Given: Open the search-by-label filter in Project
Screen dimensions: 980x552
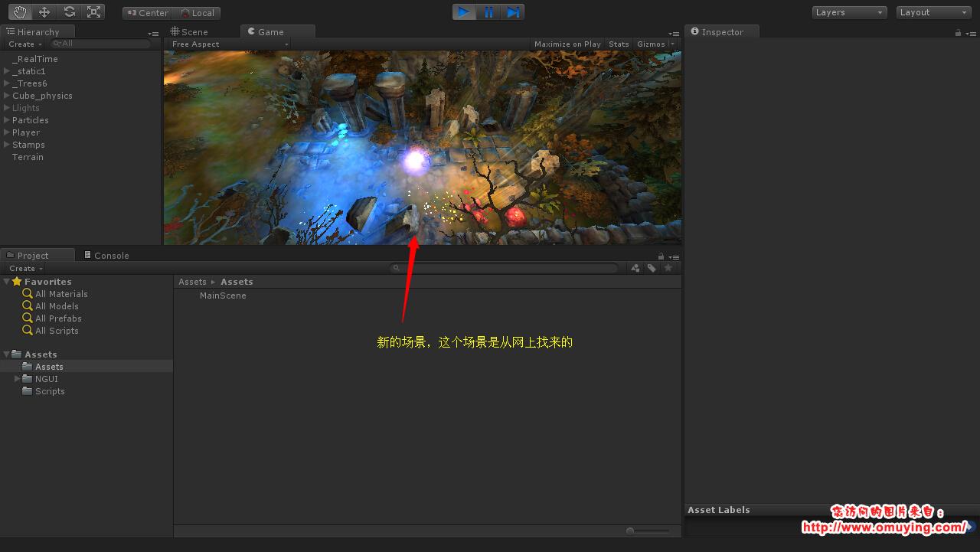Looking at the screenshot, I should (x=652, y=268).
